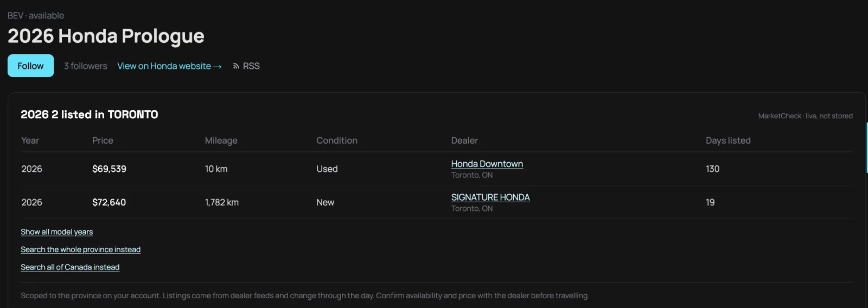Click the RSS feed icon
868x308 pixels.
[x=236, y=66]
